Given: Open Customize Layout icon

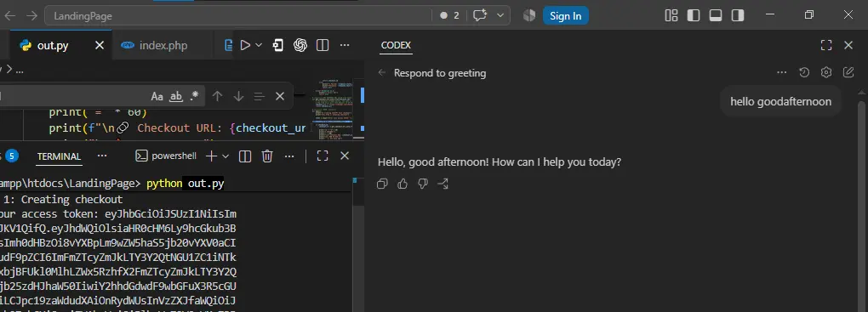Looking at the screenshot, I should coord(671,15).
